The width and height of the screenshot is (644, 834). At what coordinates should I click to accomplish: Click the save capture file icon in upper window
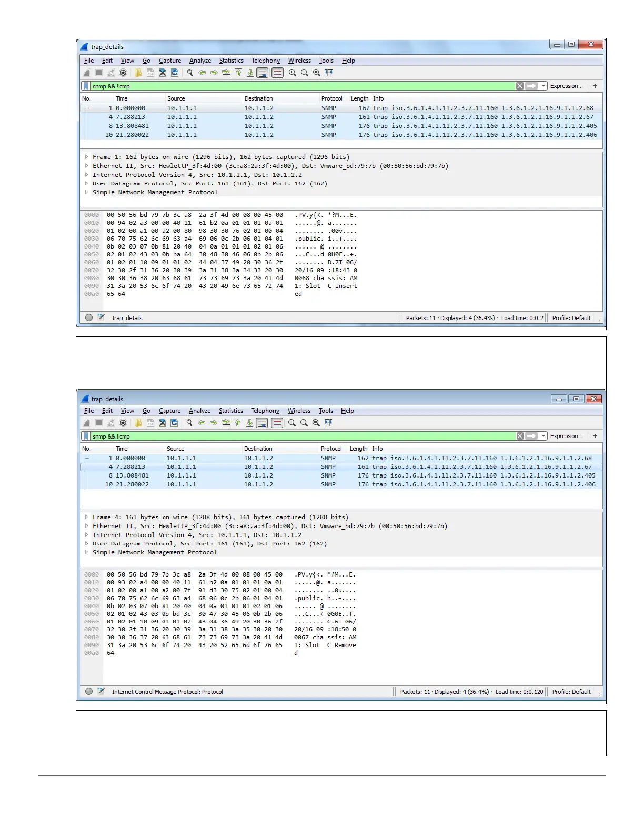coord(150,73)
